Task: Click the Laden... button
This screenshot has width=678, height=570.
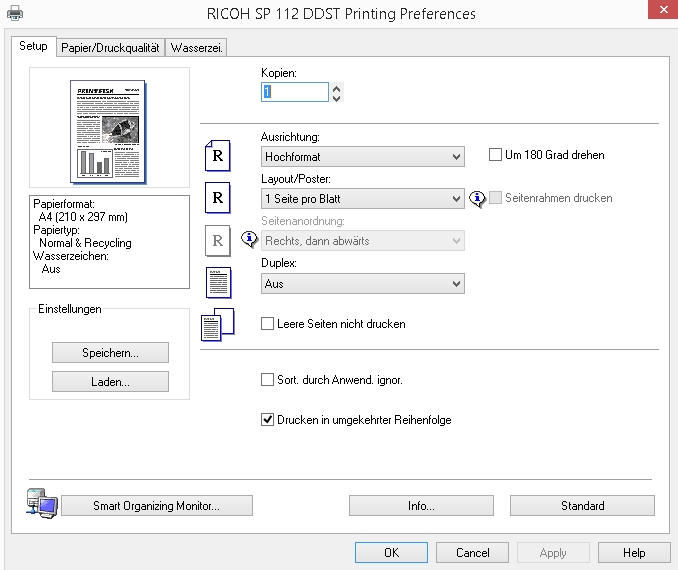Action: pos(110,381)
